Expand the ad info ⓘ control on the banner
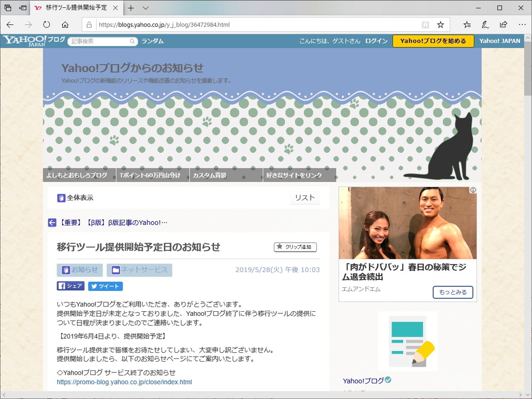532x399 pixels. point(473,190)
